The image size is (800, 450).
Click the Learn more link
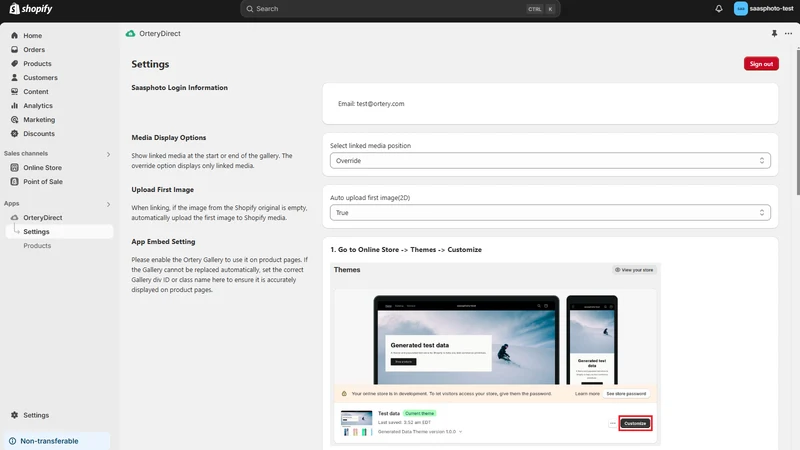pyautogui.click(x=587, y=394)
